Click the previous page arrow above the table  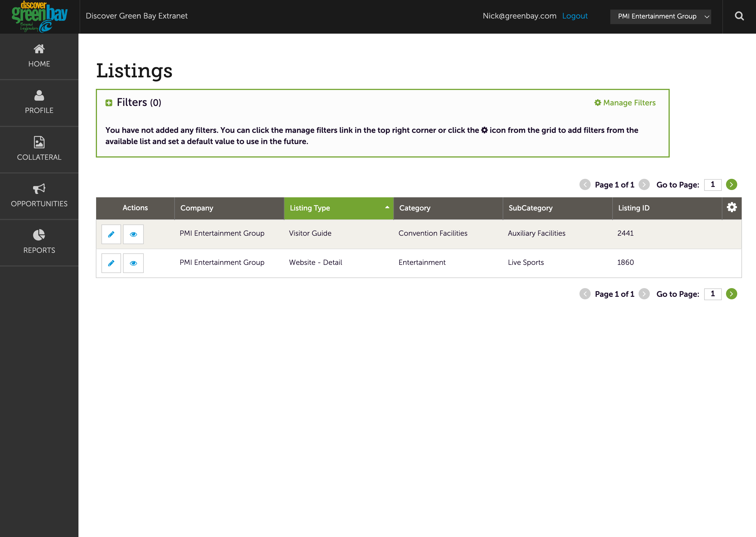pyautogui.click(x=585, y=184)
